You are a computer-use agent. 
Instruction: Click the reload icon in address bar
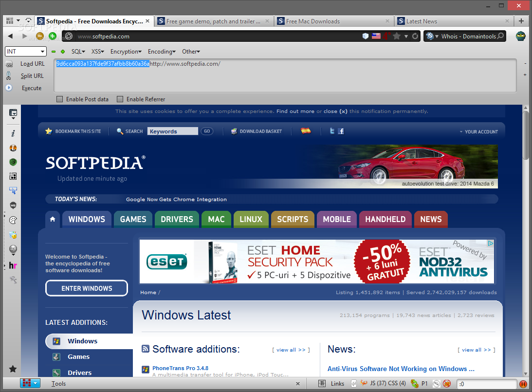(x=415, y=36)
